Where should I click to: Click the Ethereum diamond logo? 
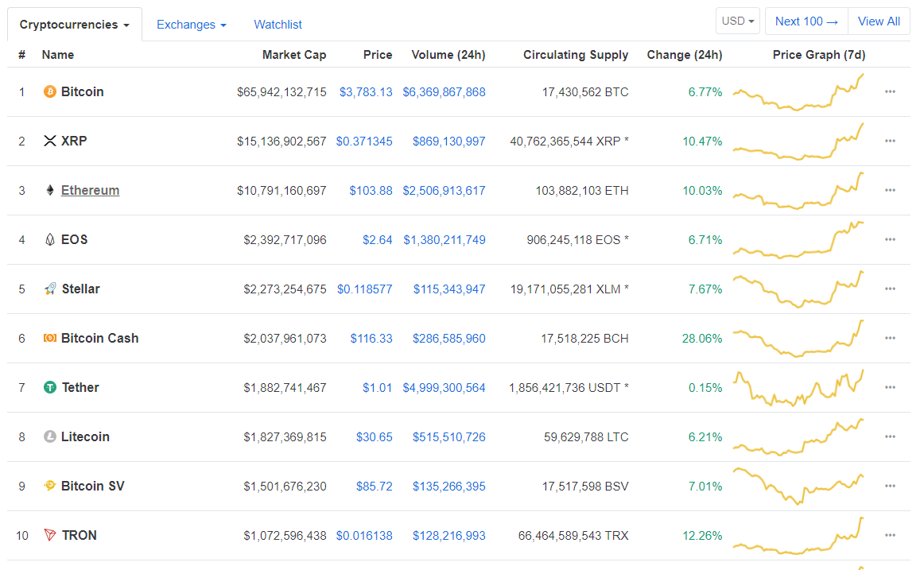pyautogui.click(x=49, y=190)
